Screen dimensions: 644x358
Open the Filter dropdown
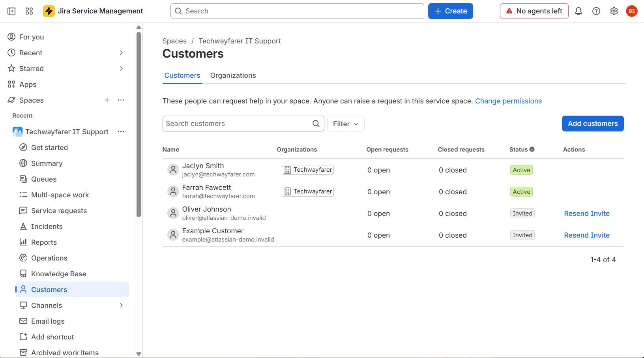[x=346, y=124]
